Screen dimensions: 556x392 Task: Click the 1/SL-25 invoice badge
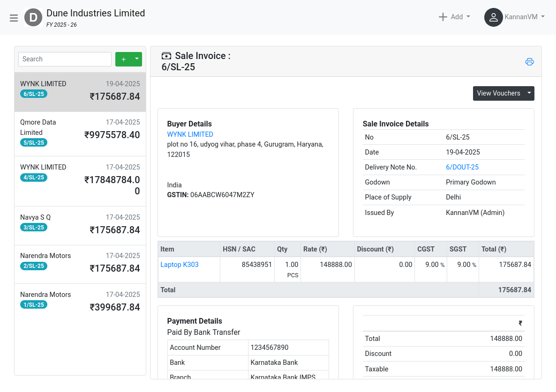point(34,304)
